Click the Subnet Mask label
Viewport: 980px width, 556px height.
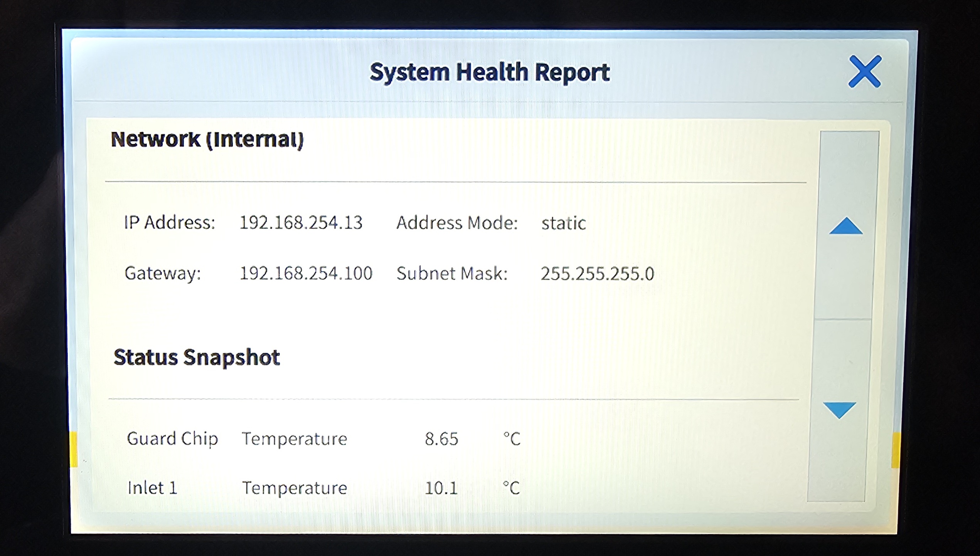coord(452,274)
